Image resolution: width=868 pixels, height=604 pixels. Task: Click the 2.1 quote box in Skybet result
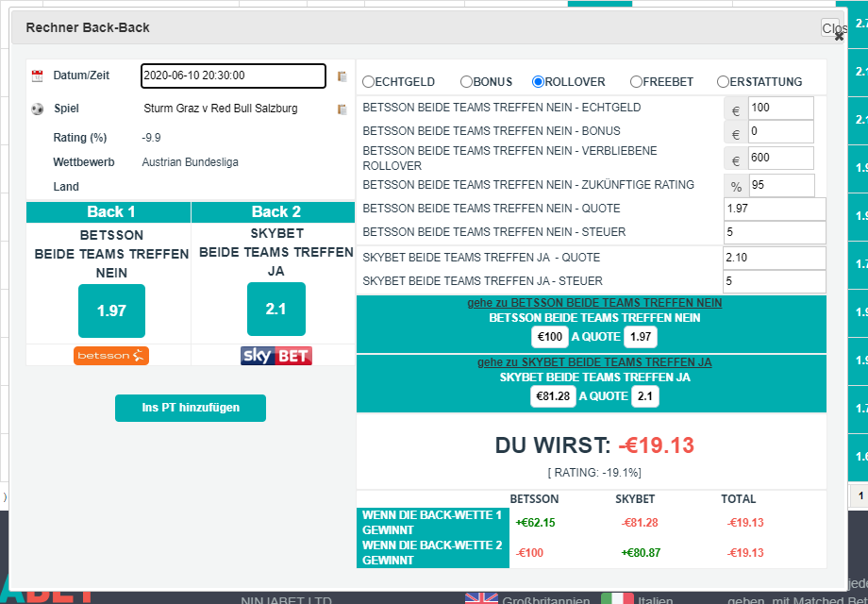[x=645, y=396]
